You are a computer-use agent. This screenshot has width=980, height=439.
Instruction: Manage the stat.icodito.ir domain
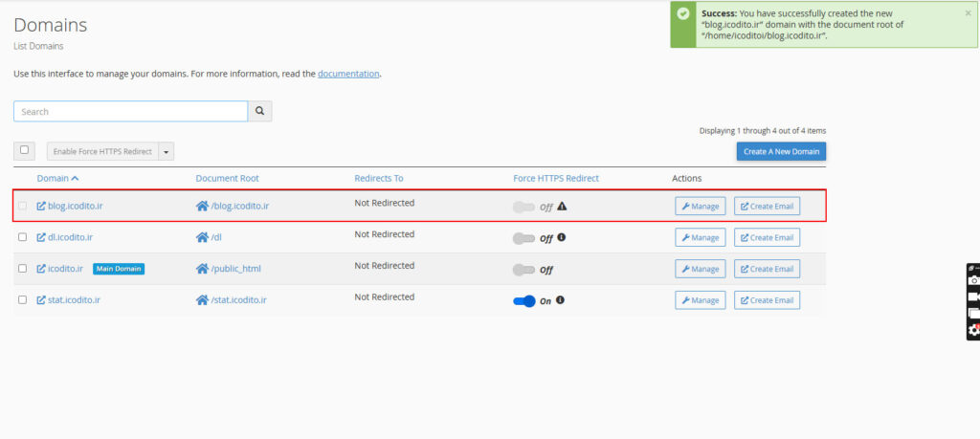click(700, 299)
